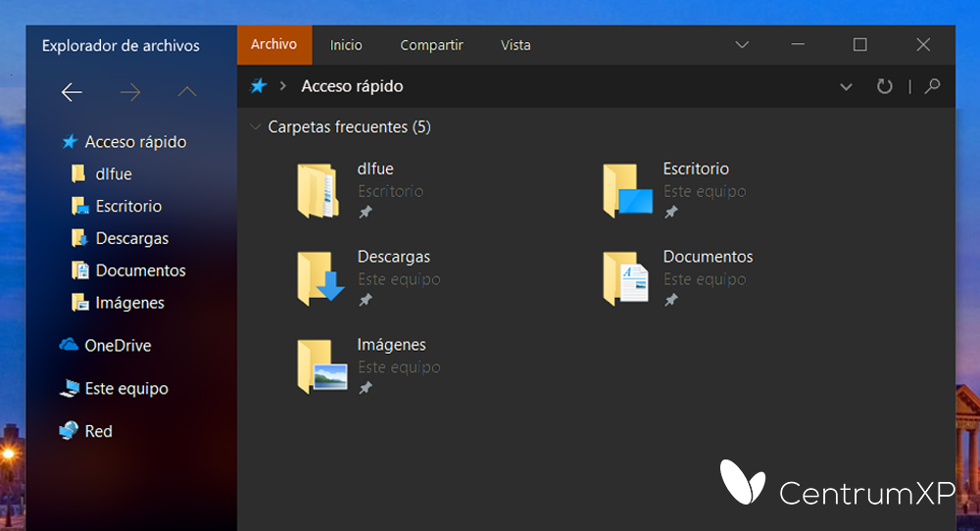The width and height of the screenshot is (980, 531).
Task: Open dlfue from the navigation pane
Action: pyautogui.click(x=114, y=173)
